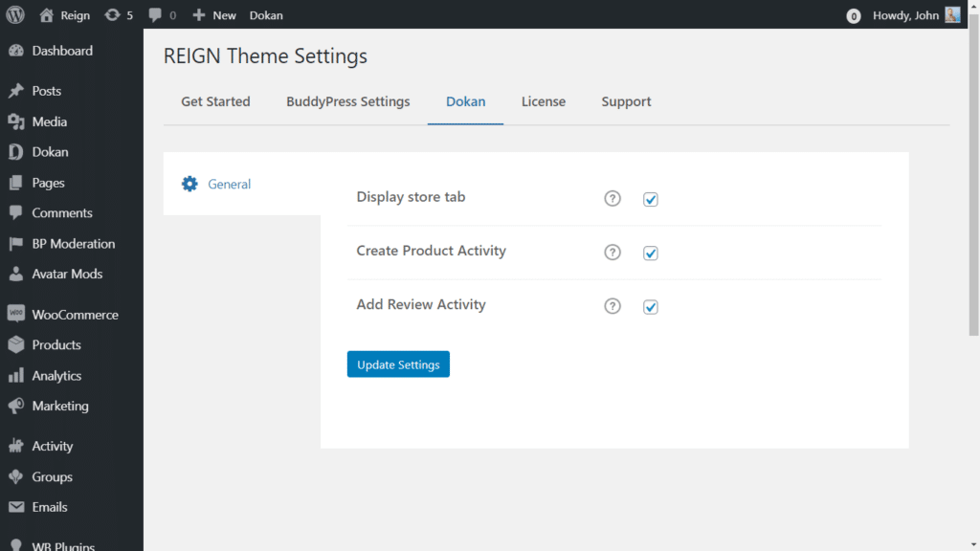Open the + New dropdown in admin bar
Image resolution: width=980 pixels, height=551 pixels.
(214, 15)
